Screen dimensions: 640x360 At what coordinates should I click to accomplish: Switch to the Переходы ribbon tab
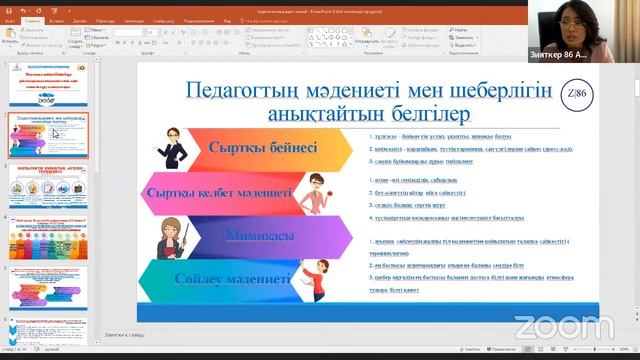coord(105,21)
